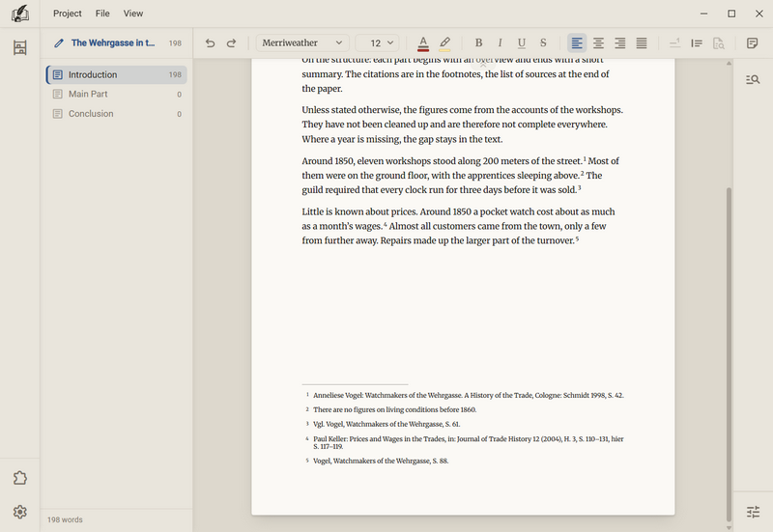Open the corkboard view icon in sidebar
Screen dimensions: 773x532
19,47
